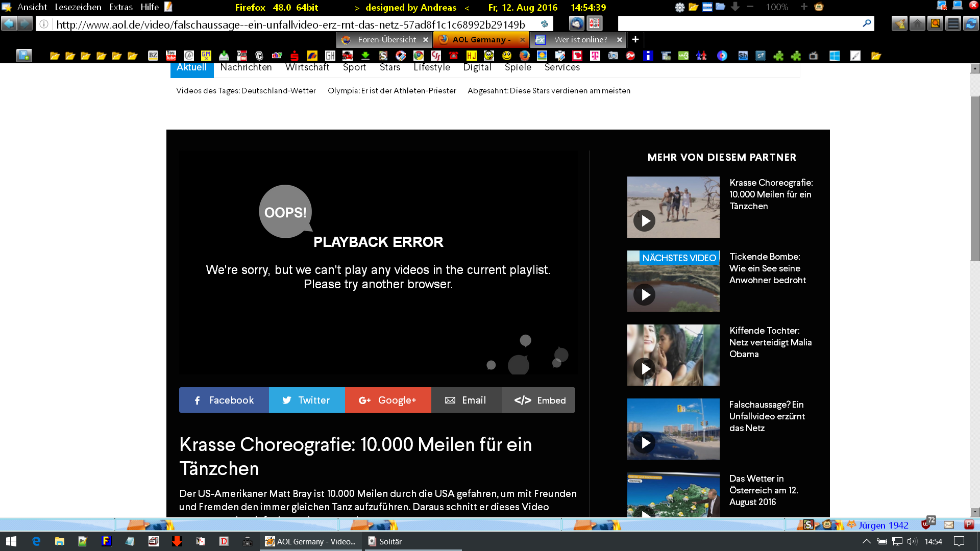Screen dimensions: 980x551
Task: Open the Telekom T bookmark icon
Action: pyautogui.click(x=595, y=56)
